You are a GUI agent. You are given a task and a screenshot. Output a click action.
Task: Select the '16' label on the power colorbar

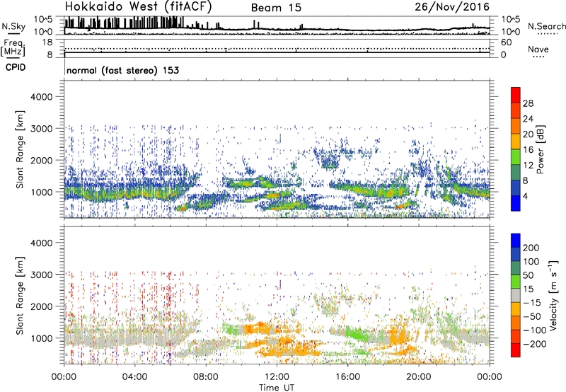(x=528, y=150)
